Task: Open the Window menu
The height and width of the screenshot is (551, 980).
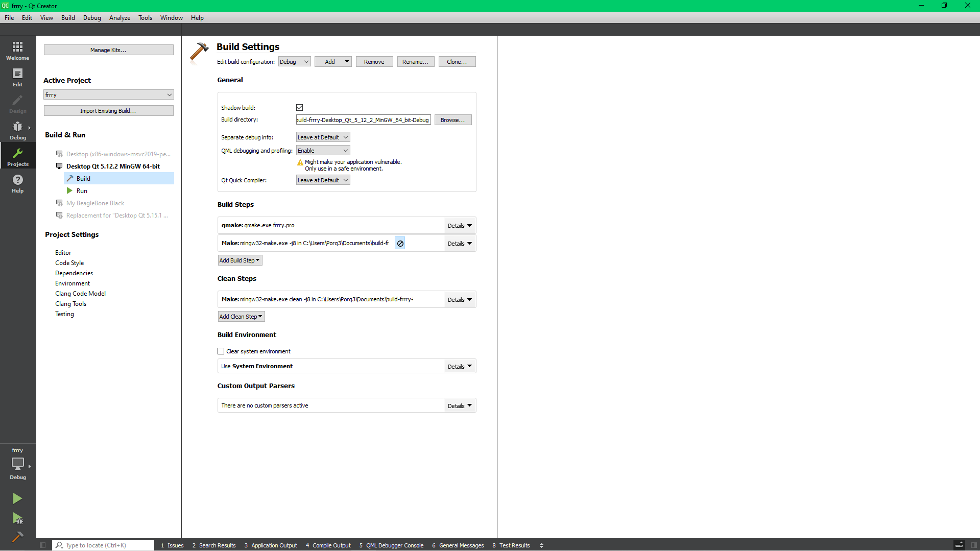Action: pos(171,18)
